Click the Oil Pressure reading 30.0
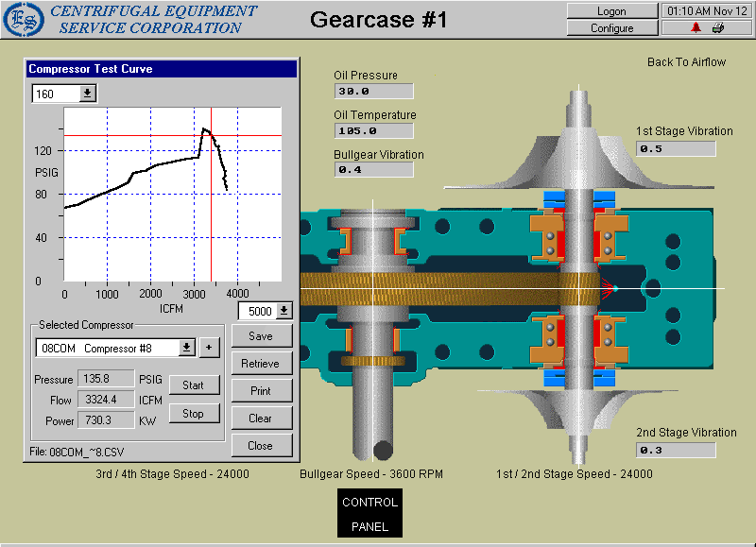The image size is (756, 547). pyautogui.click(x=373, y=91)
